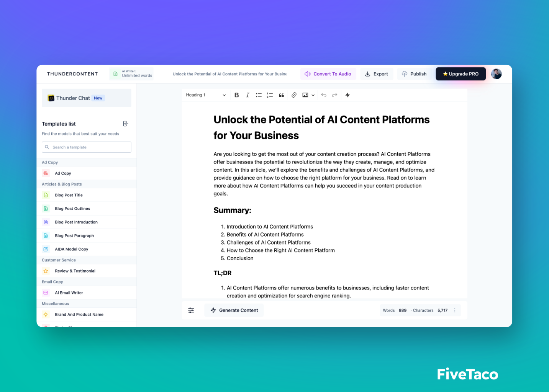
Task: Click Generate Content button
Action: coord(234,310)
